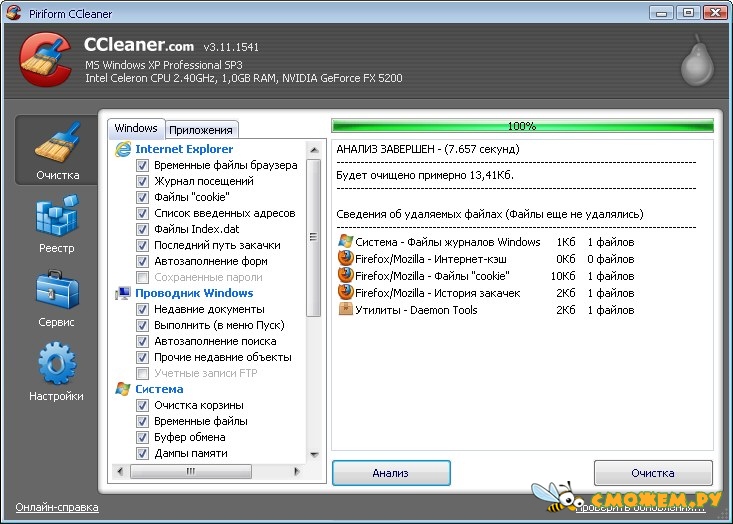Toggle Список введенных адресов checkbox

coord(143,214)
